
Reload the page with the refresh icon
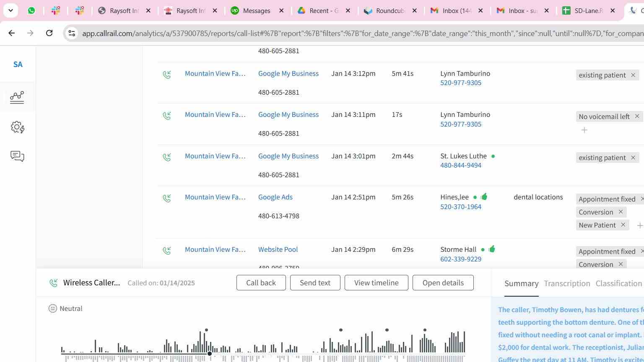(x=49, y=33)
